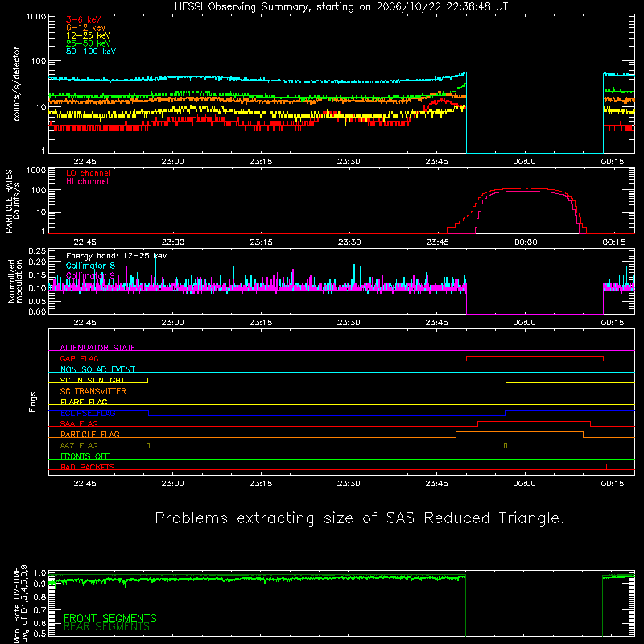Click the BAD PACKETS flag label
This screenshot has width=644, height=644.
tap(88, 467)
